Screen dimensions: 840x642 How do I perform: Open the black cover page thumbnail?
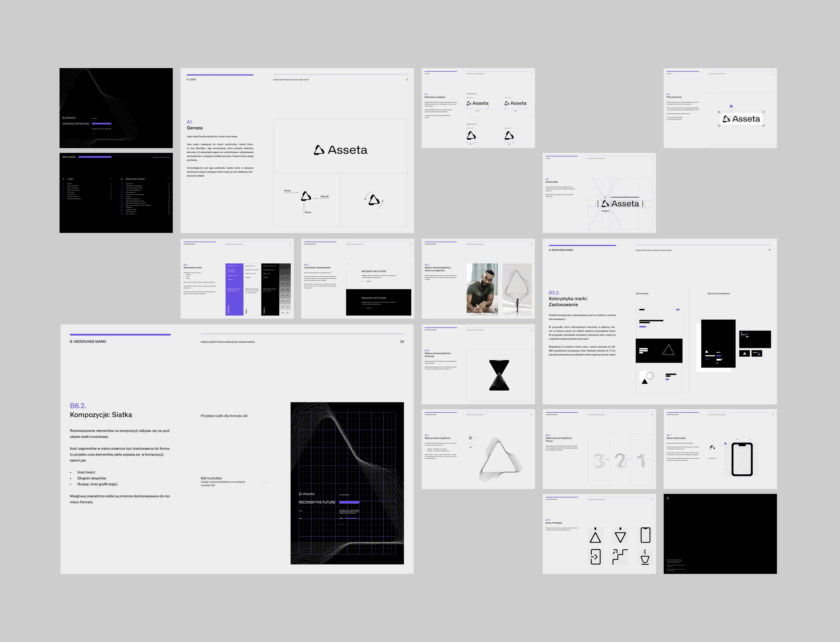tap(116, 108)
